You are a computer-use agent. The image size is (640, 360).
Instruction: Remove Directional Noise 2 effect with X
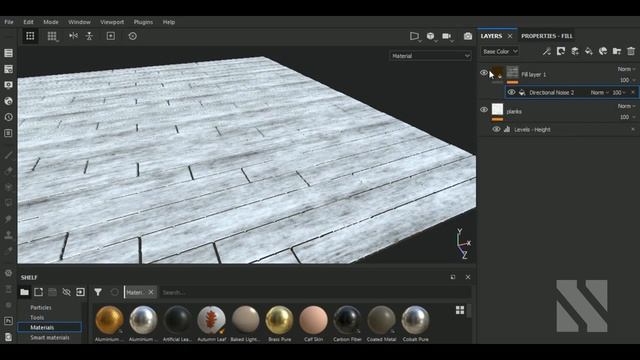tap(633, 93)
